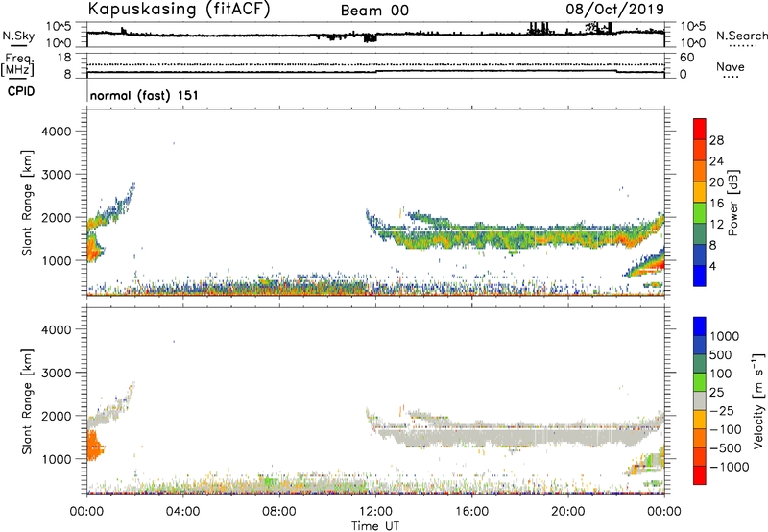Image resolution: width=768 pixels, height=532 pixels.
Task: Click the 16:00 time axis label
Action: pos(471,512)
